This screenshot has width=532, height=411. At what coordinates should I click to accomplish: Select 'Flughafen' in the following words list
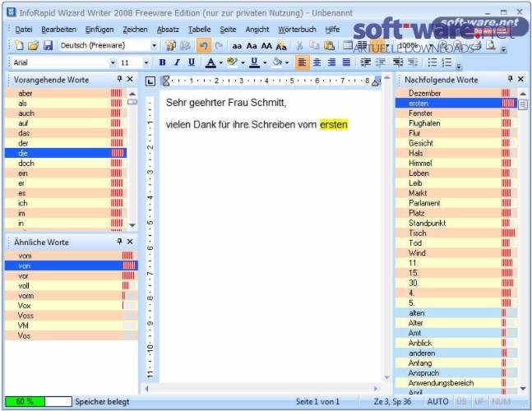pyautogui.click(x=456, y=123)
